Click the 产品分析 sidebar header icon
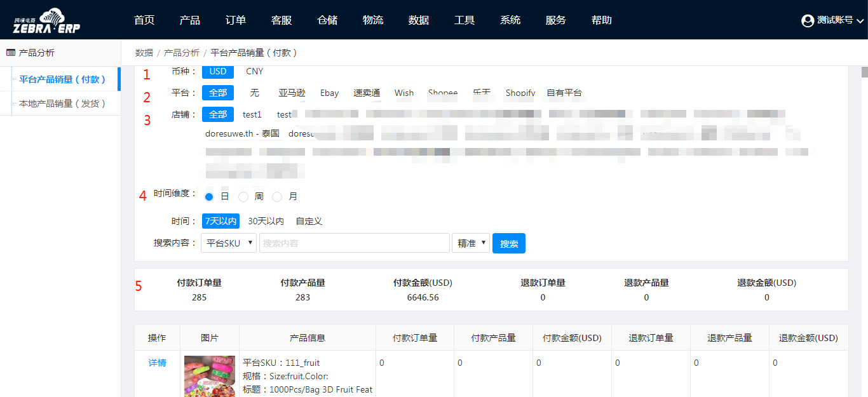 tap(11, 53)
